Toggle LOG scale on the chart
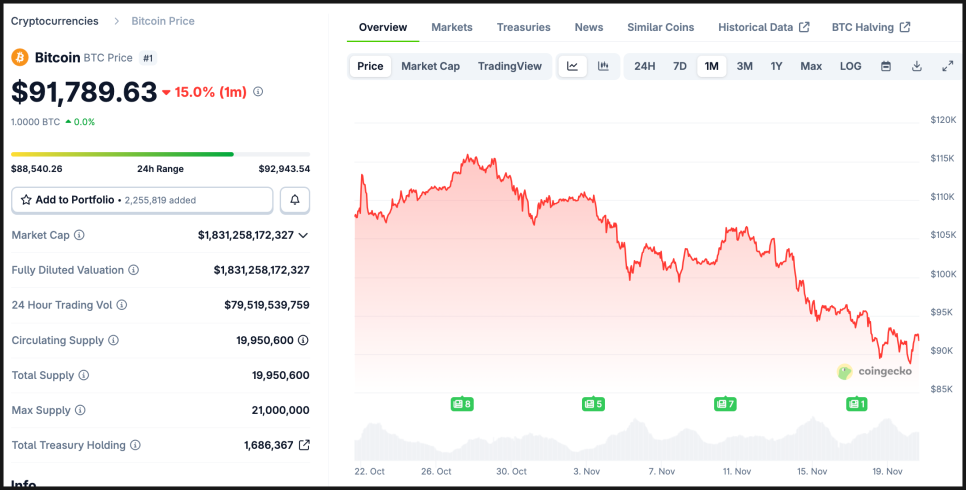966x490 pixels. pyautogui.click(x=850, y=66)
